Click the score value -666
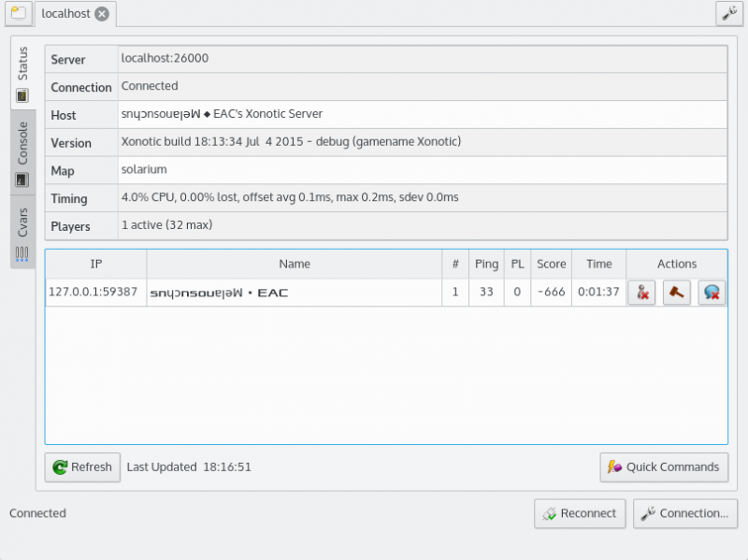The width and height of the screenshot is (748, 560). coord(552,292)
